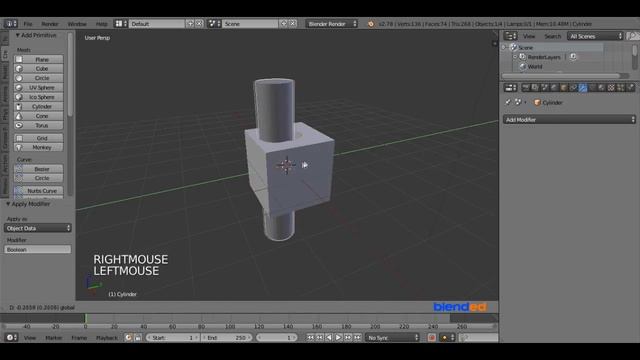Add a Circle mesh

[38, 78]
